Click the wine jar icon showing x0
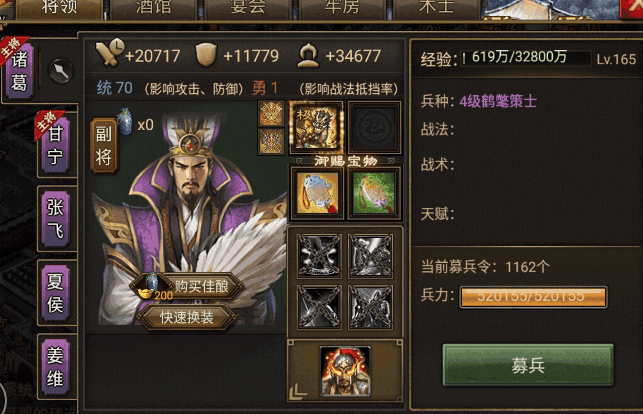Screen dimensions: 643x414 125,122
